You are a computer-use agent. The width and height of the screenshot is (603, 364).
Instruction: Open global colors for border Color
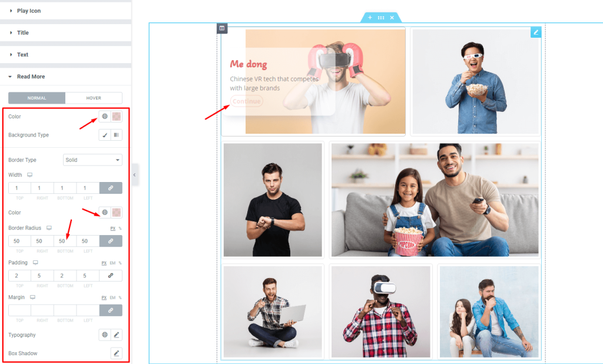tap(105, 213)
